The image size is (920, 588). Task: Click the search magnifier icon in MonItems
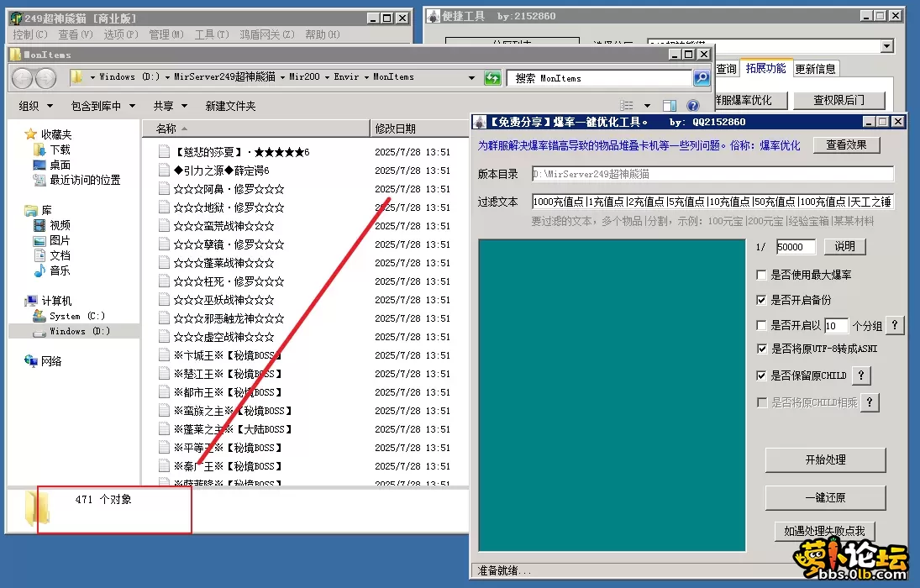[x=702, y=77]
